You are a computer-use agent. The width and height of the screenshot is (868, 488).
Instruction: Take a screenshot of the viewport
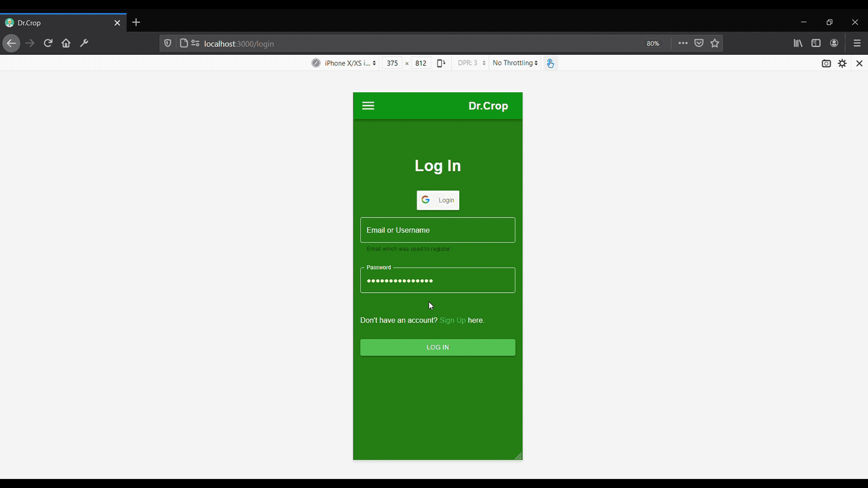[x=826, y=63]
